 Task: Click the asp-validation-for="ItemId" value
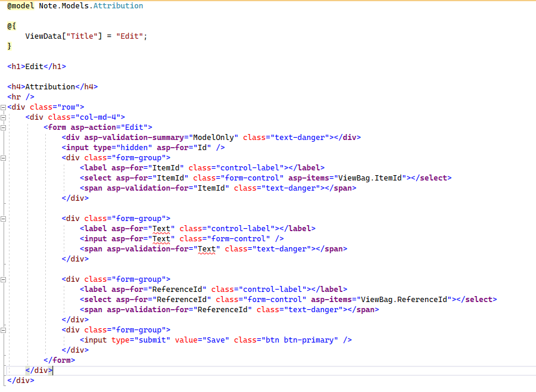click(x=211, y=188)
